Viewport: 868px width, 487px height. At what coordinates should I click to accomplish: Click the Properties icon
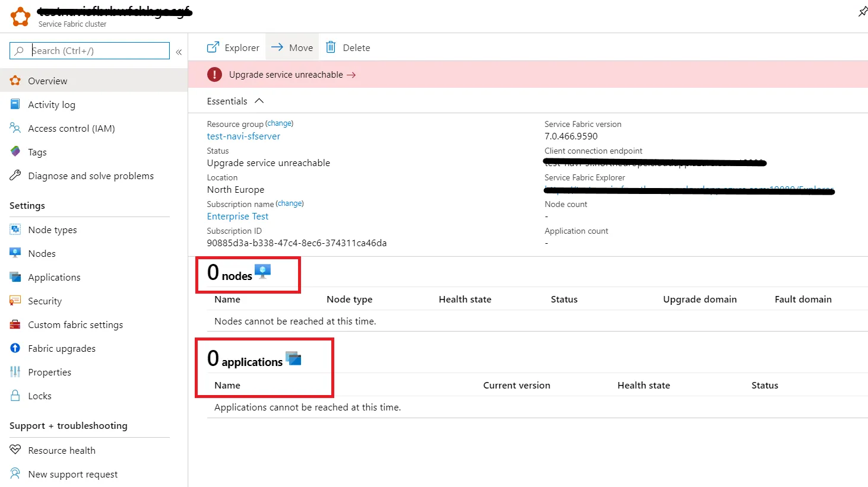tap(15, 372)
